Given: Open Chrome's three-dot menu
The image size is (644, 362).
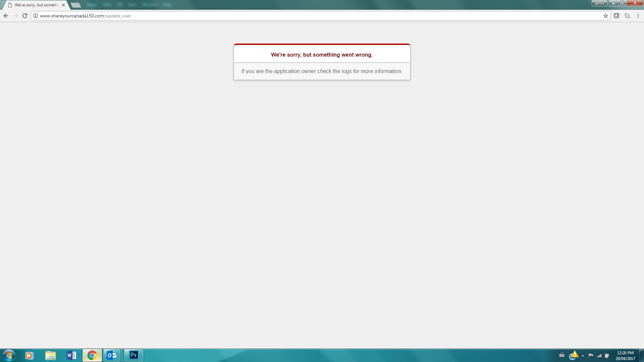Looking at the screenshot, I should (x=638, y=16).
